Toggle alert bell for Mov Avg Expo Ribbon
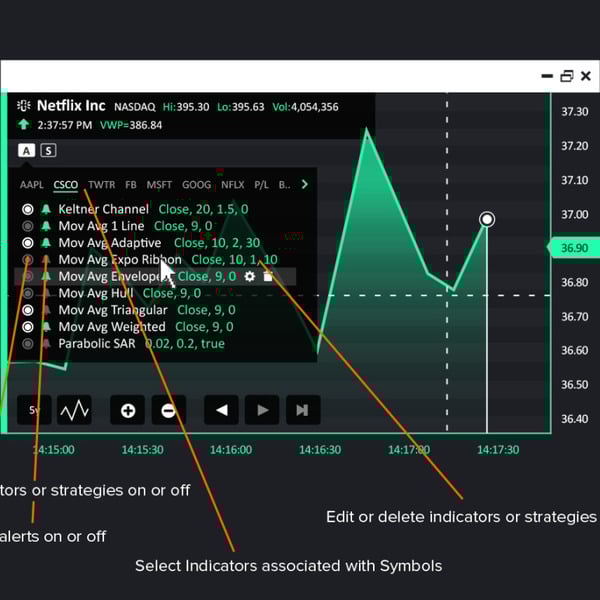The image size is (600, 600). tap(46, 260)
